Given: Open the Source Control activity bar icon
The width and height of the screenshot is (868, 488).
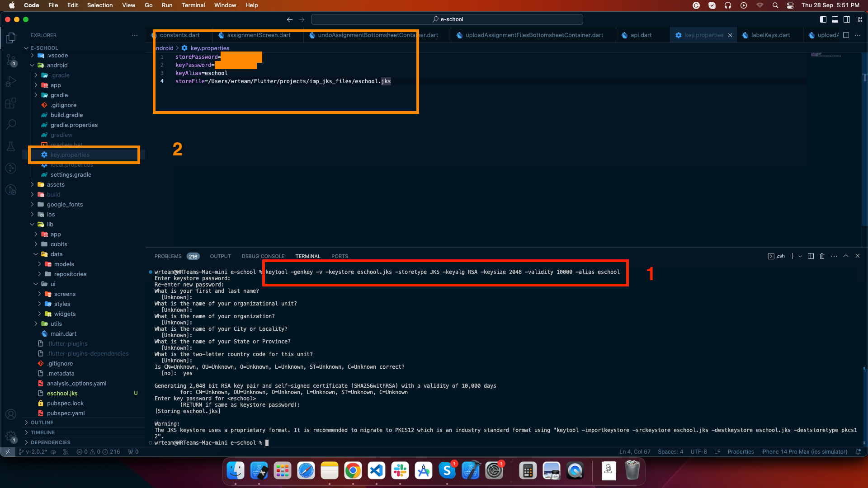Looking at the screenshot, I should coord(11,60).
